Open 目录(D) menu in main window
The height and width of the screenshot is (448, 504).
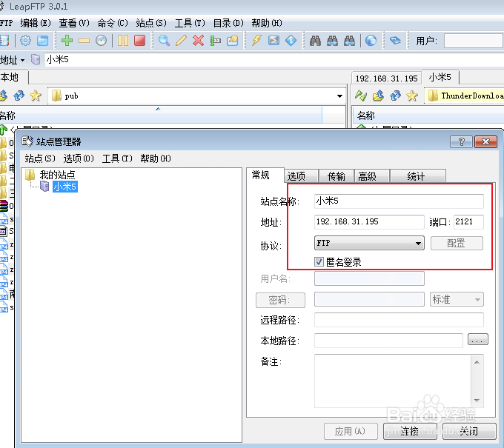[x=228, y=23]
